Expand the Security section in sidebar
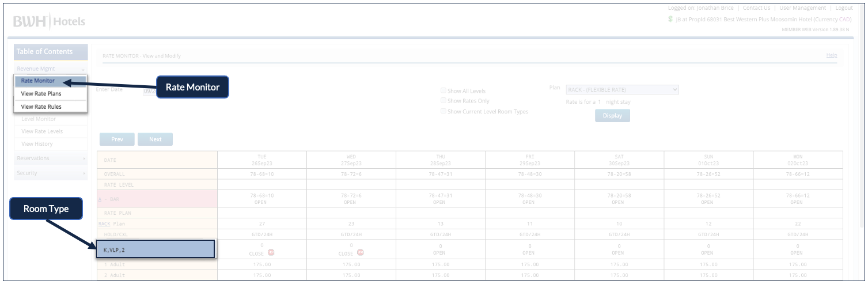The image size is (868, 284). tap(51, 173)
